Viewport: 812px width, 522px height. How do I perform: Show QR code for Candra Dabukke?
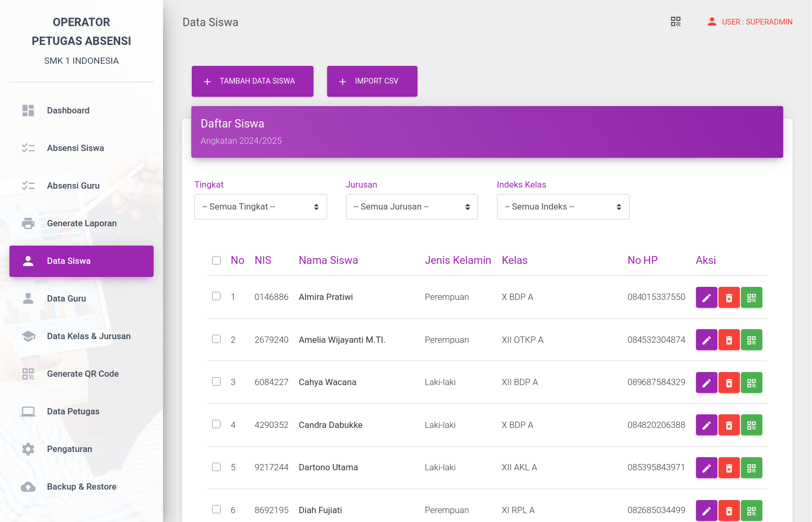coord(751,425)
